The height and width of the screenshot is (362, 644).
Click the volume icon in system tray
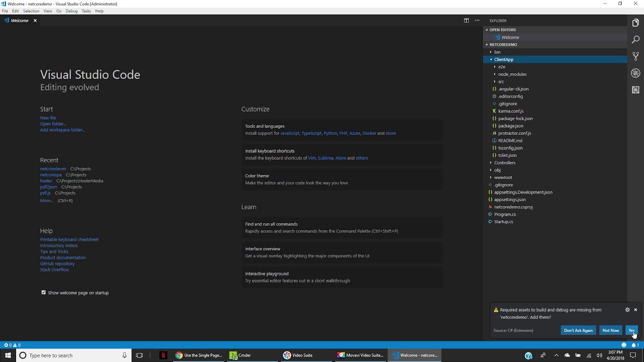(599, 355)
